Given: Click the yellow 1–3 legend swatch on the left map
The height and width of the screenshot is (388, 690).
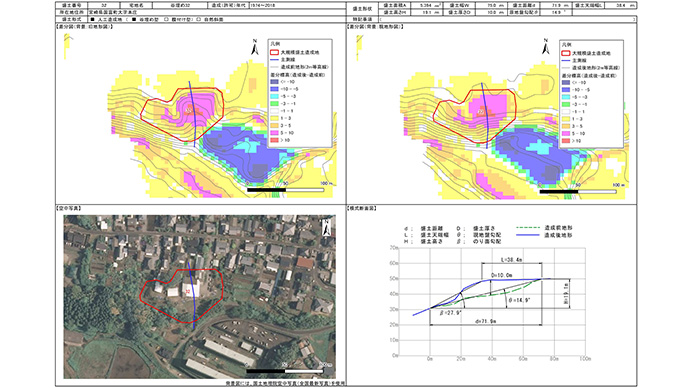Looking at the screenshot, I should [275, 118].
